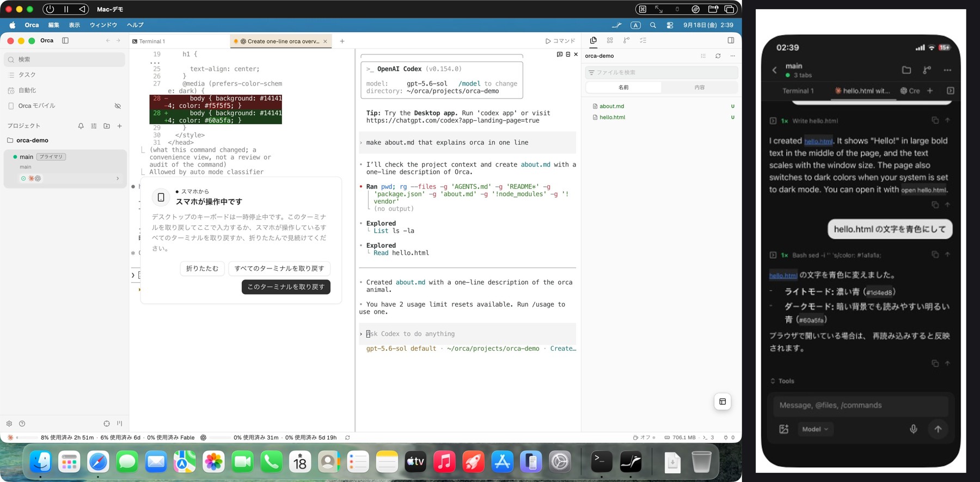The height and width of the screenshot is (482, 980).
Task: Toggle Orca モバイル visibility eye icon
Action: [118, 106]
